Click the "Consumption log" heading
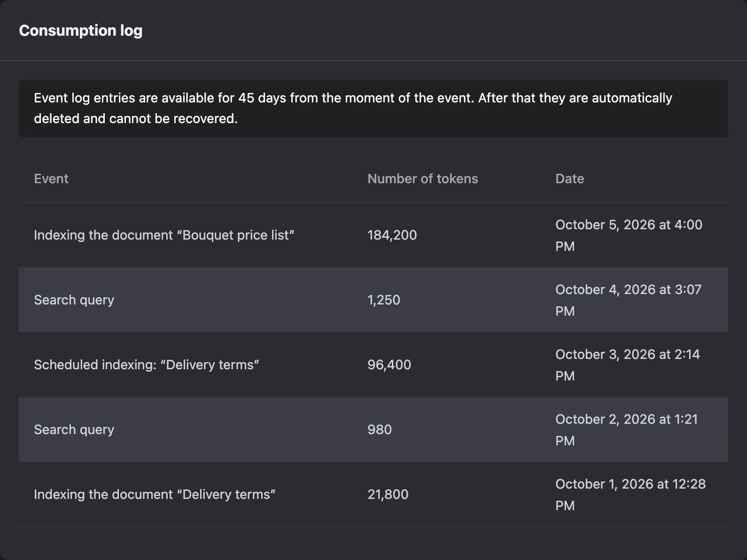Image resolution: width=747 pixels, height=560 pixels. [x=80, y=31]
